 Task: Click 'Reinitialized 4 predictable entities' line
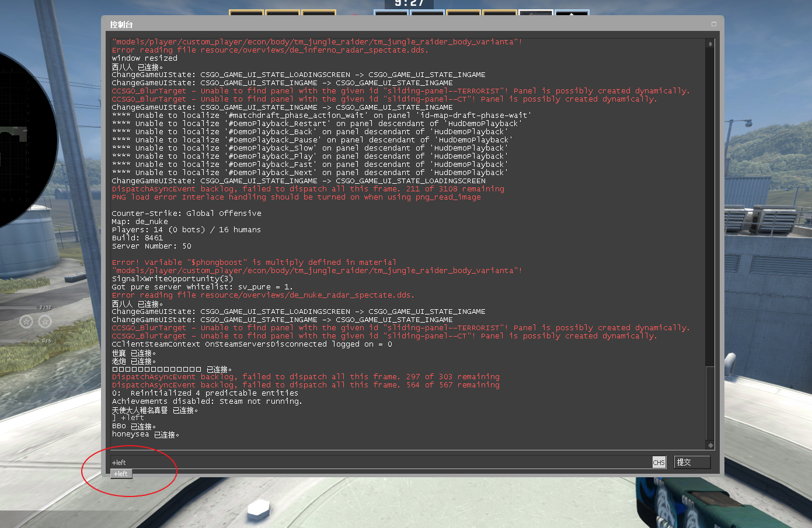pos(205,393)
